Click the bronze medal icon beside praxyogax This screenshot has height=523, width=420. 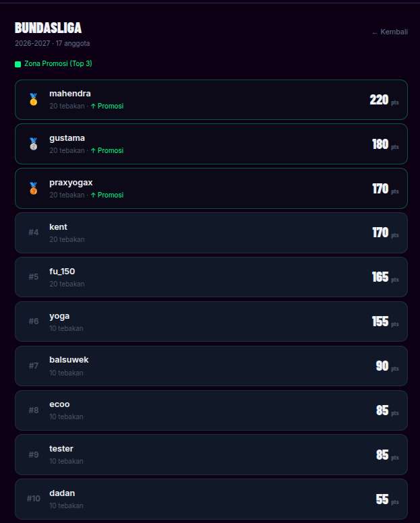(33, 189)
